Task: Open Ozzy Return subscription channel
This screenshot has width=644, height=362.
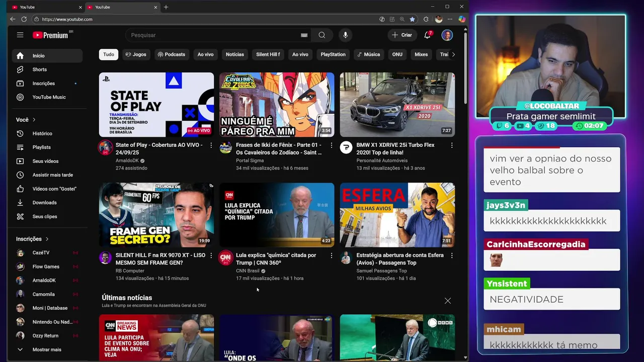Action: point(47,336)
